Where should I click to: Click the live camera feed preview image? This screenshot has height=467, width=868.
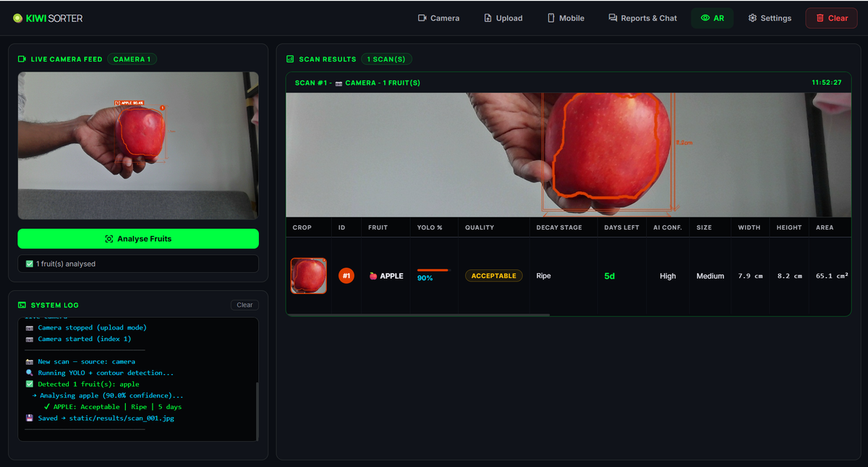click(x=138, y=146)
